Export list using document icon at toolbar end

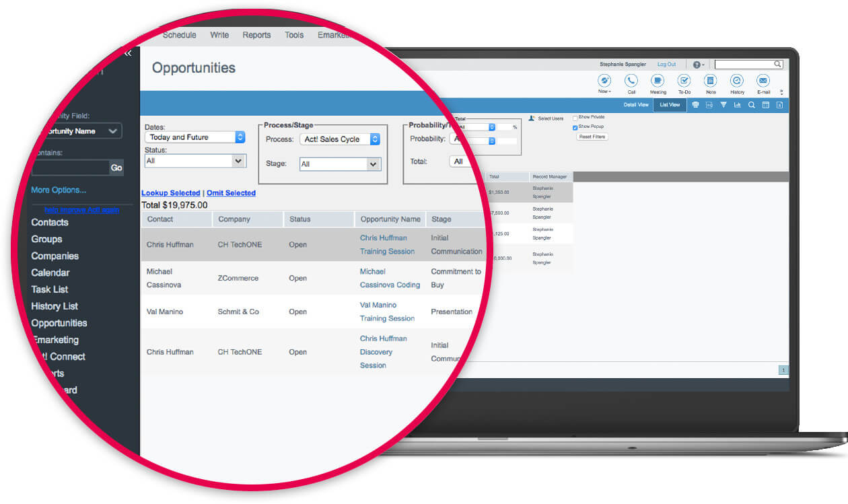780,105
